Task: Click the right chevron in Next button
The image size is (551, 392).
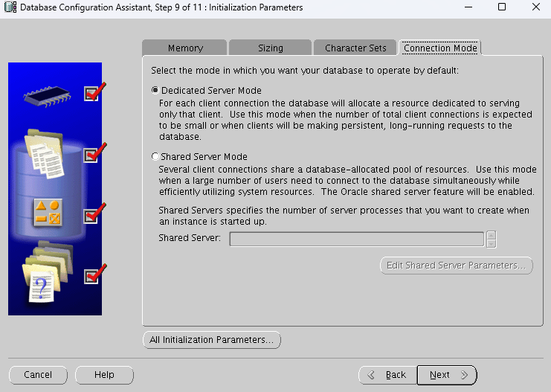Action: point(464,375)
